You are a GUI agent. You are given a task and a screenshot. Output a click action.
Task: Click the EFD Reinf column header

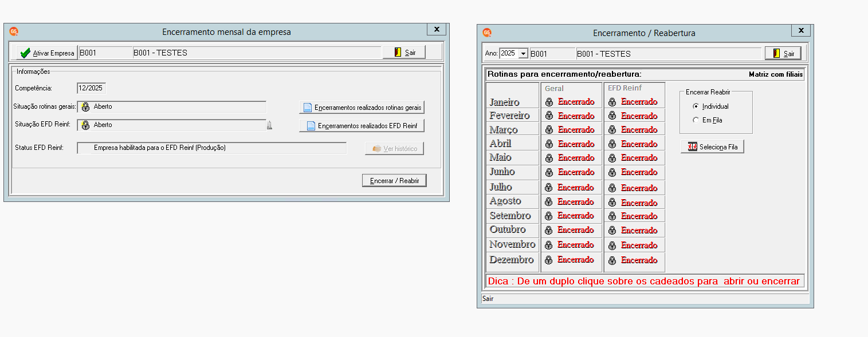(x=625, y=88)
